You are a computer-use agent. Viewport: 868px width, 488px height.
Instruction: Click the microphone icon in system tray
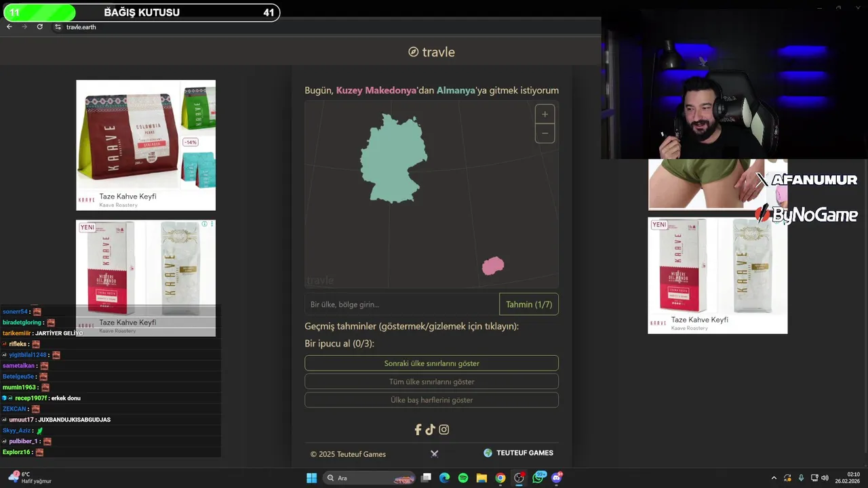pos(801,478)
